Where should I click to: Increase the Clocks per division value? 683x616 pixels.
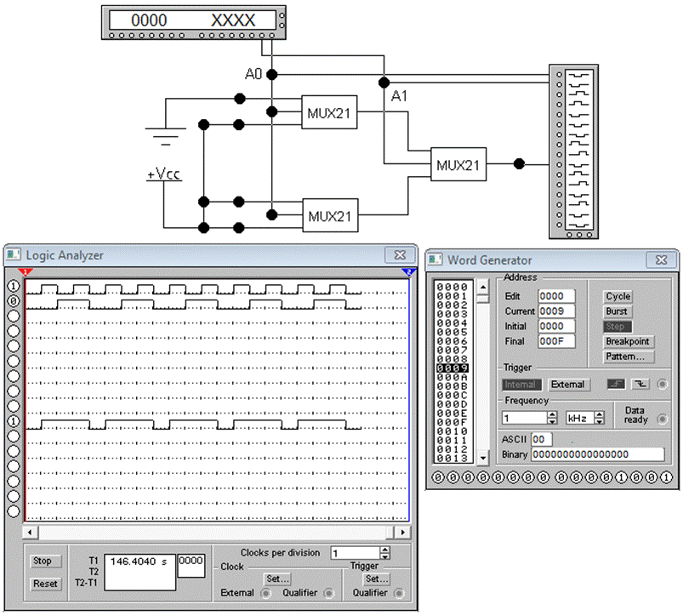point(385,550)
